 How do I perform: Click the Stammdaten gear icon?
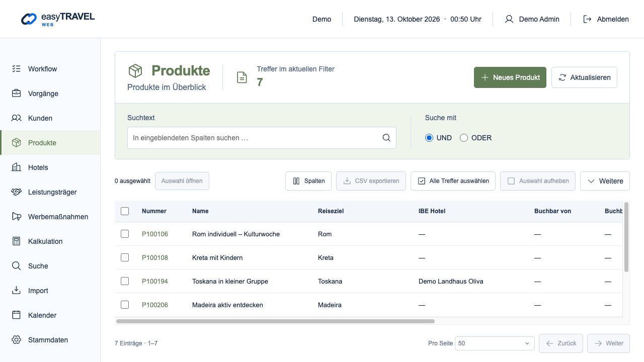(17, 340)
